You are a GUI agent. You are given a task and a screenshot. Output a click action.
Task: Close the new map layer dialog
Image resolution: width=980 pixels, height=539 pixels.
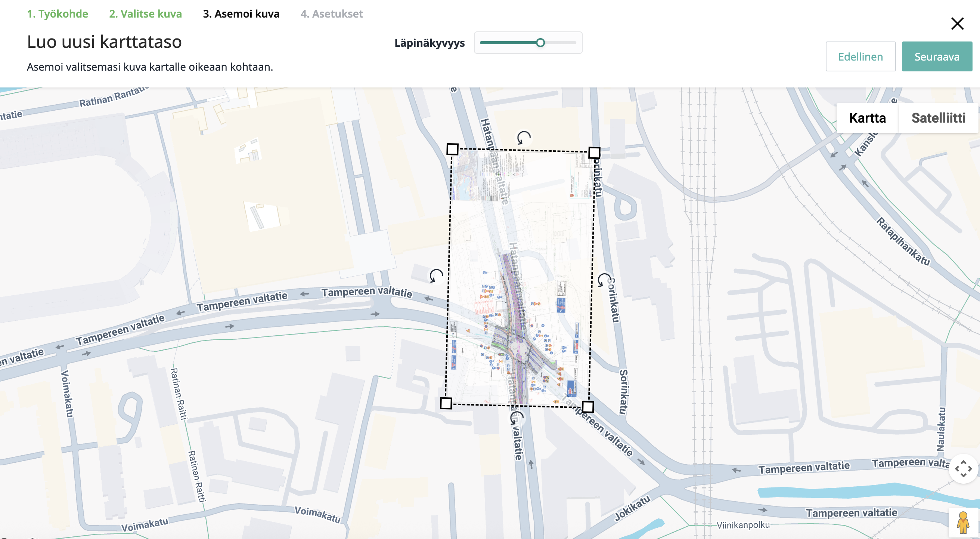point(957,24)
